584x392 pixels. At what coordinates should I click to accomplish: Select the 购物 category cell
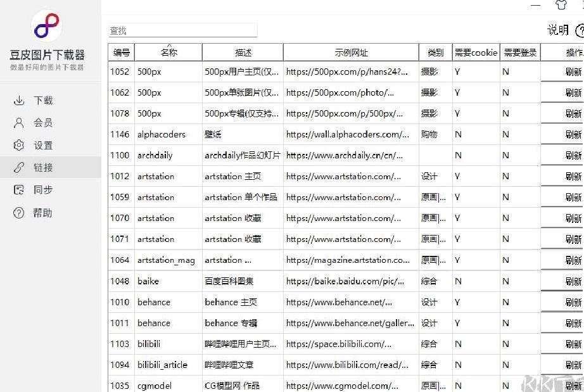[x=435, y=134]
